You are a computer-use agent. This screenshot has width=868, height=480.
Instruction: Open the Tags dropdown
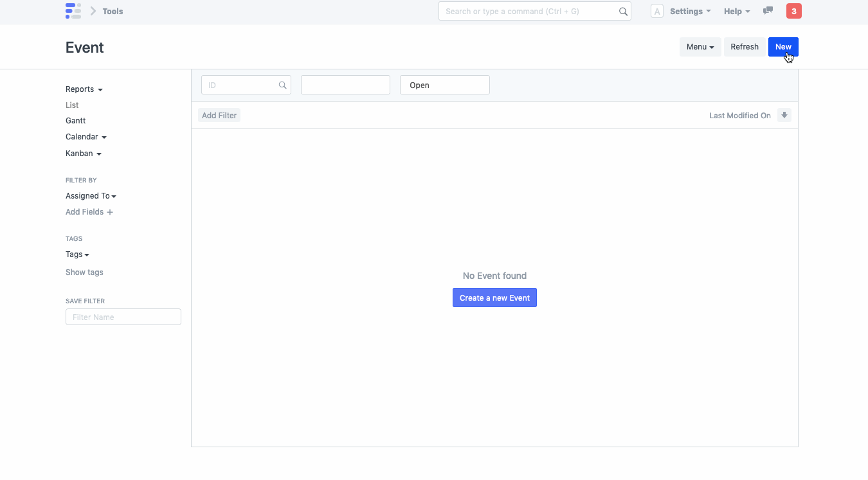pos(77,254)
